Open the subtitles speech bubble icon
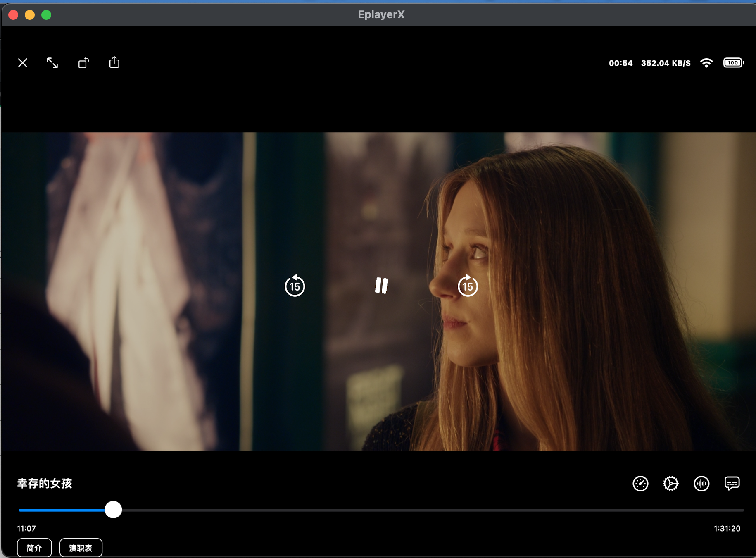The height and width of the screenshot is (558, 756). 732,483
